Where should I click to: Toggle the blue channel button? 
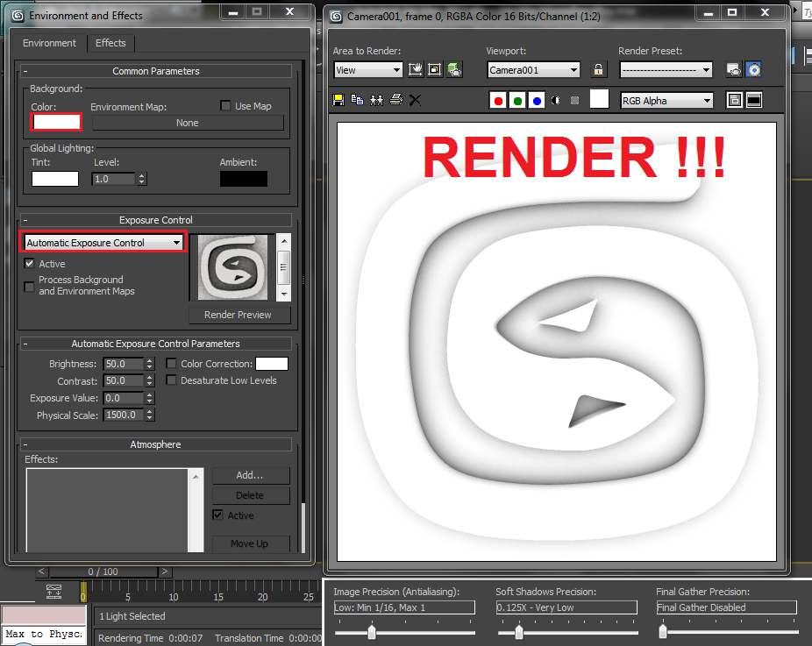(537, 101)
